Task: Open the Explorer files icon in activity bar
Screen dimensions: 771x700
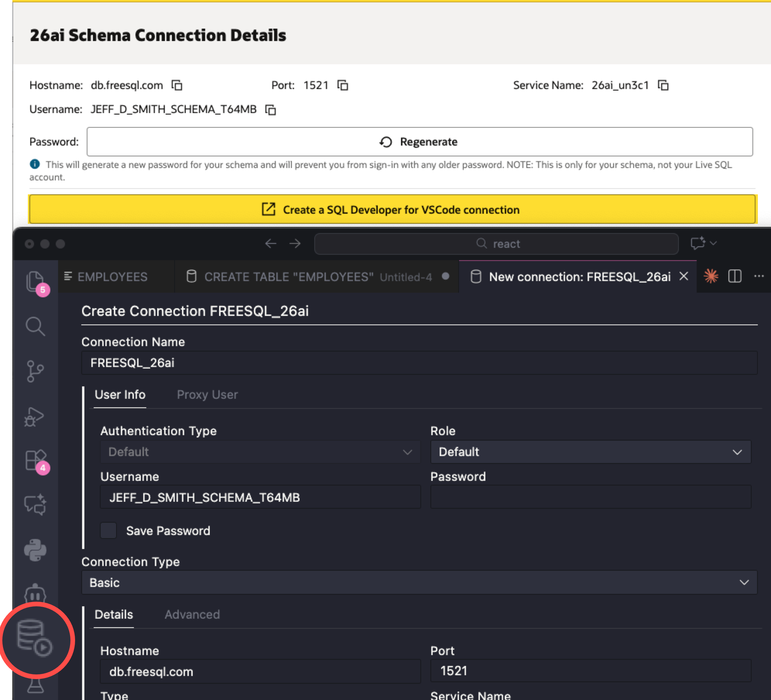Action: point(34,281)
